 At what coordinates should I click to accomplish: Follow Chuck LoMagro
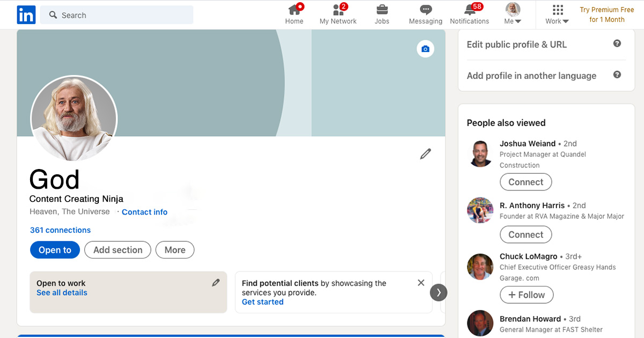click(526, 295)
